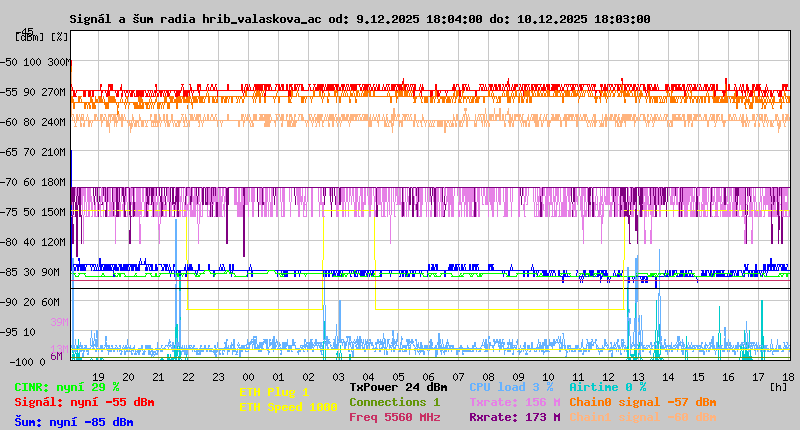Image resolution: width=800 pixels, height=430 pixels.
Task: Select the 22 hour tick on the x-axis
Action: (x=187, y=376)
